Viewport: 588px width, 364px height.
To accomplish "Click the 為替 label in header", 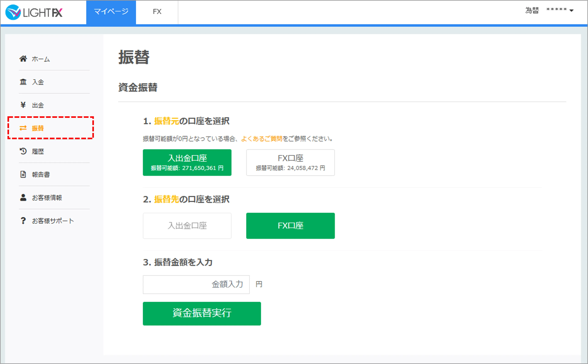I will point(532,10).
